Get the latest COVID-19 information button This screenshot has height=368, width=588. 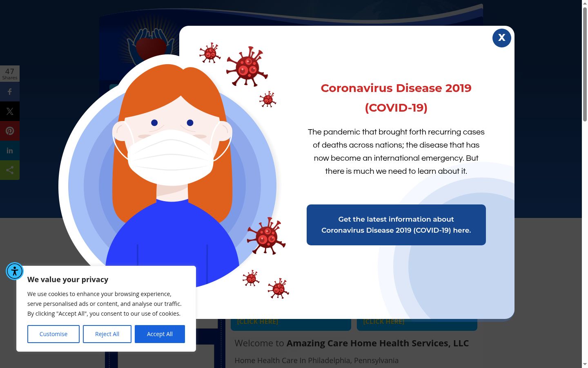(396, 225)
